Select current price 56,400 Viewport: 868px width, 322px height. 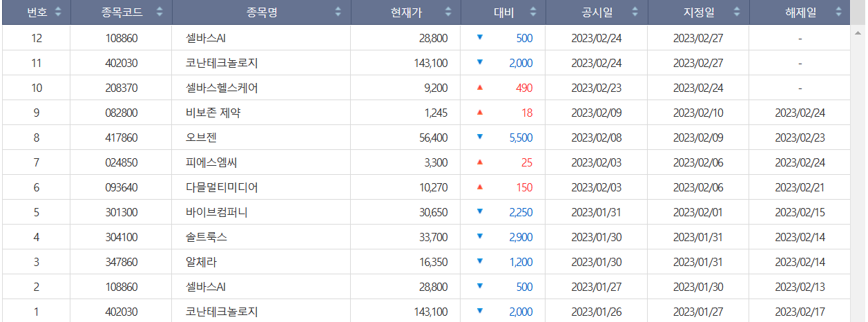tap(433, 138)
